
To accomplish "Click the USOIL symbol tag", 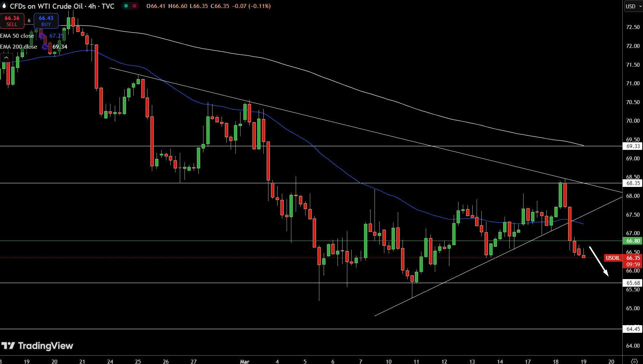I will (x=613, y=258).
